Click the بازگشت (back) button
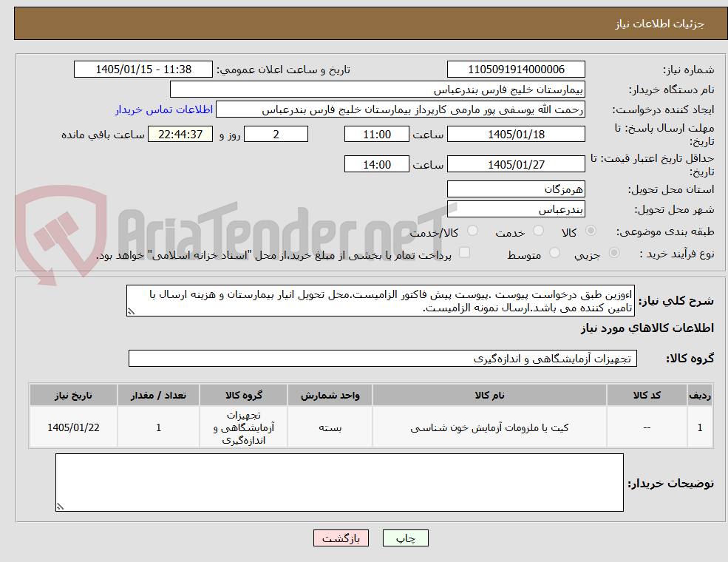Viewport: 728px width, 562px height. 341,538
